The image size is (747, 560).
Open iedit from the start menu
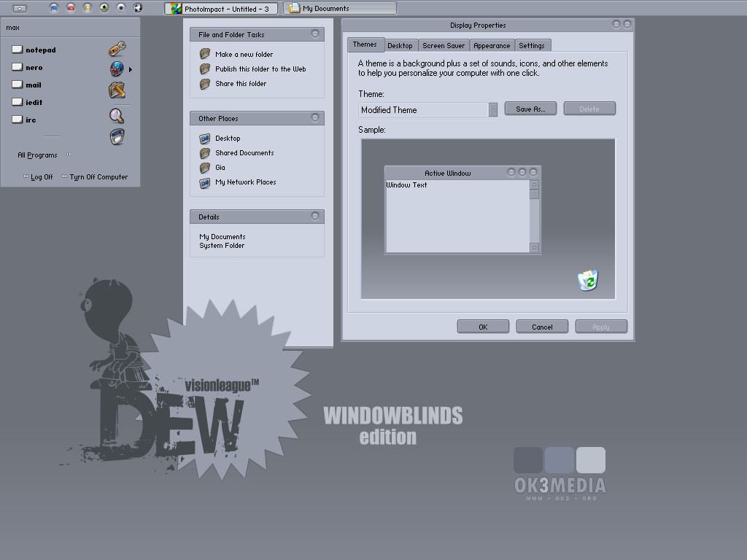click(x=27, y=102)
